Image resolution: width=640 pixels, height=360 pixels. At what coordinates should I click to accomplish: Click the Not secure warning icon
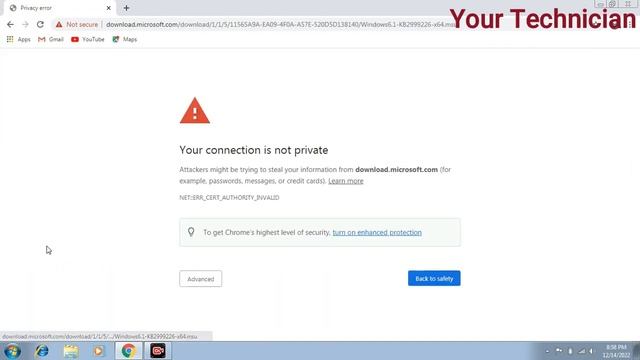59,24
